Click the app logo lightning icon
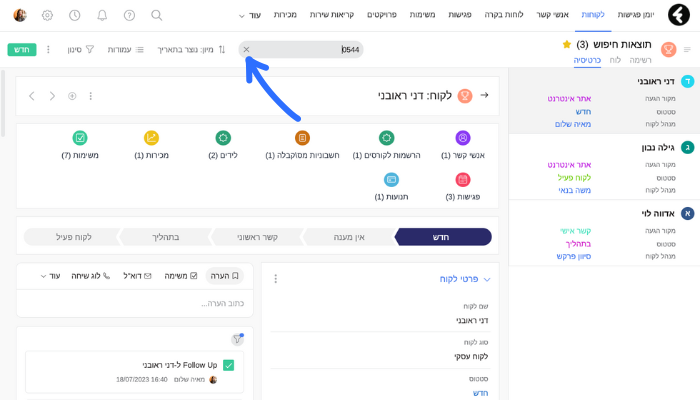The height and width of the screenshot is (400, 700). (679, 15)
